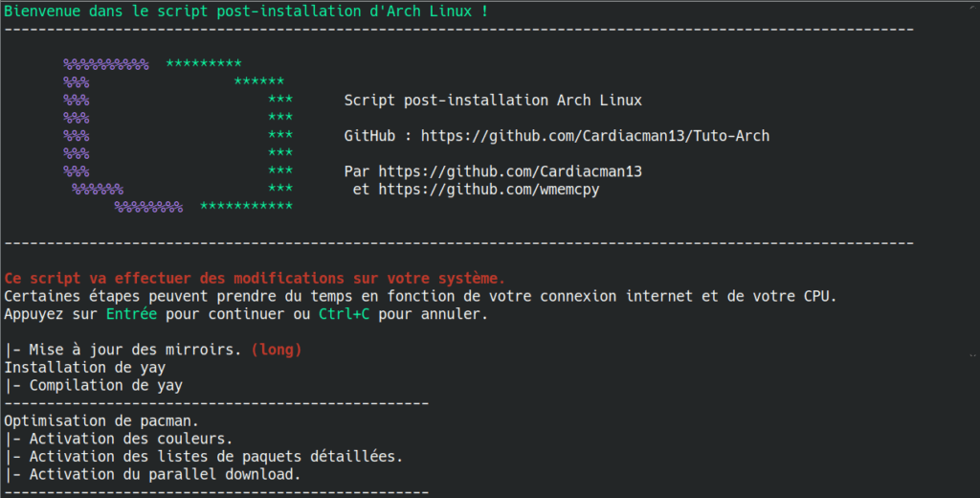Click the 'Activation des couleurs.' line
Screen dimensions: 980x498
[x=119, y=440]
